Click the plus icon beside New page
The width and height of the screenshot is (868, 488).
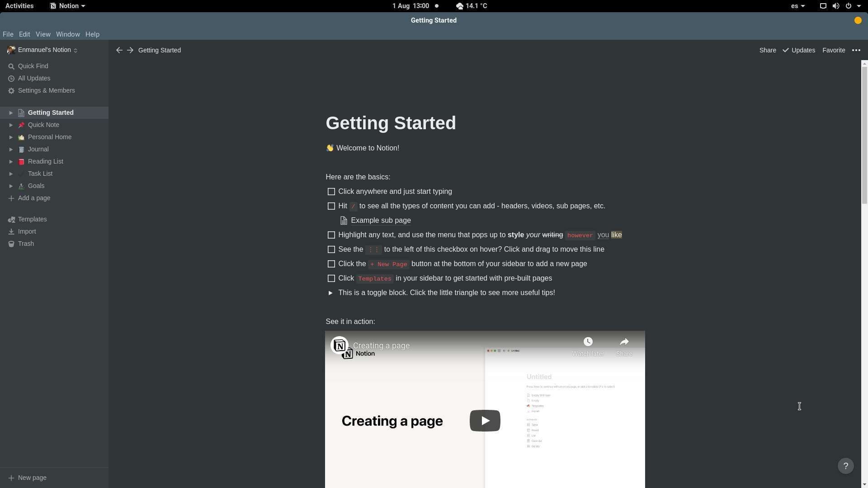pyautogui.click(x=11, y=478)
